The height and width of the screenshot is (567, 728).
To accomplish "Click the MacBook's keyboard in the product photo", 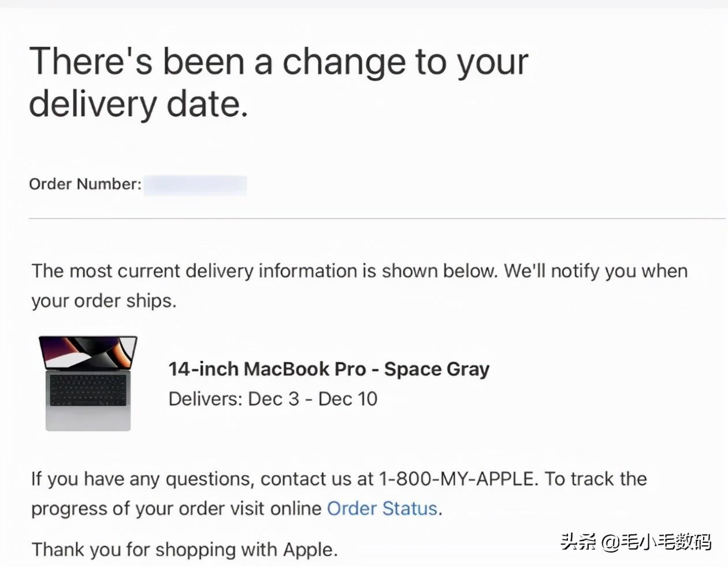I will [88, 390].
